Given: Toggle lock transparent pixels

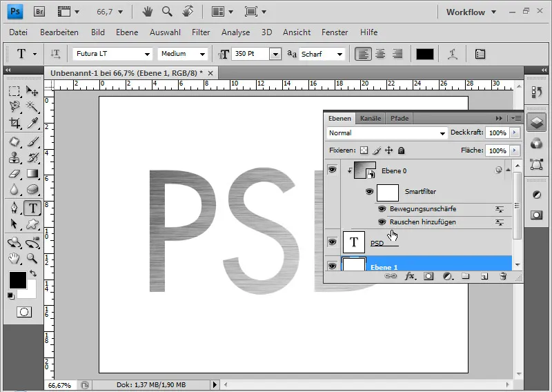Looking at the screenshot, I should pos(364,150).
